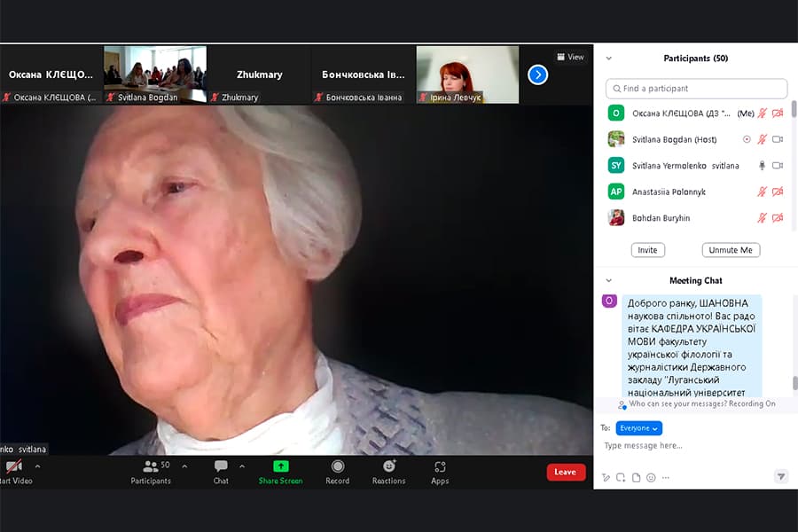This screenshot has height=532, width=798.
Task: Click Svitlana Yermolenko's microphone icon
Action: click(x=762, y=166)
